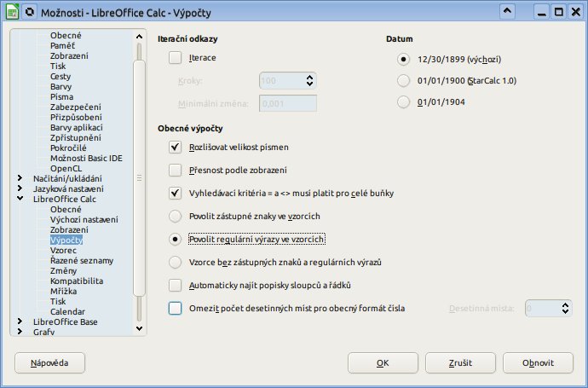Viewport: 588px width, 388px height.
Task: Select Vzorce bez zástupných znaků option
Action: coord(176,262)
